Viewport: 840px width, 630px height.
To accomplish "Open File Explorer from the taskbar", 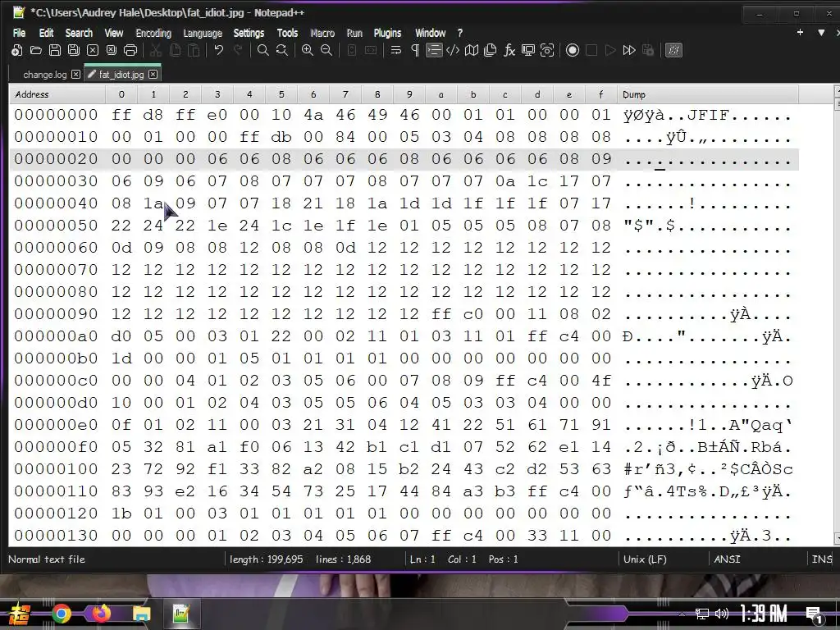I will coord(141,614).
